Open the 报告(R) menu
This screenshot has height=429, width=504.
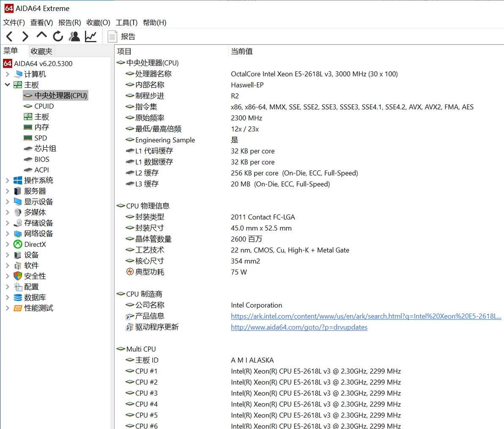click(x=69, y=22)
